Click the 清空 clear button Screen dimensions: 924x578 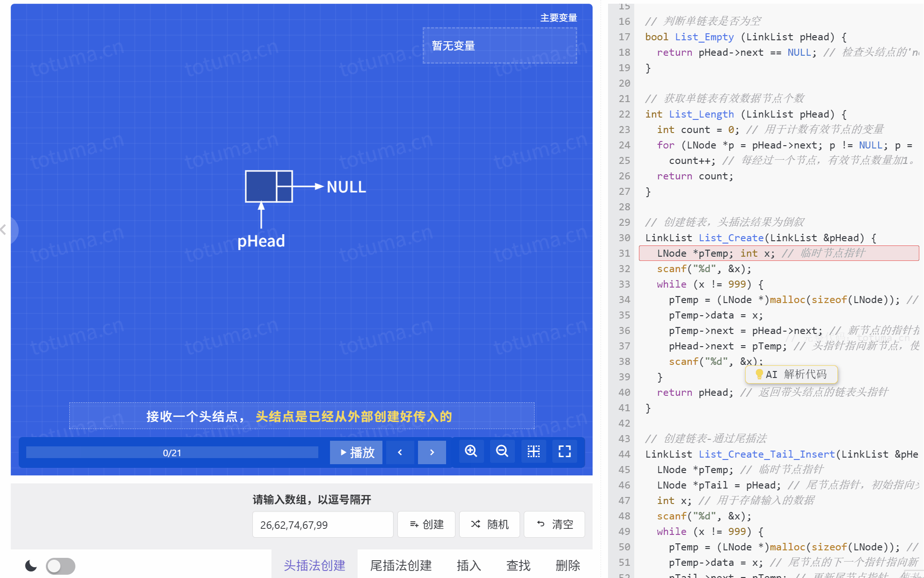pos(555,525)
